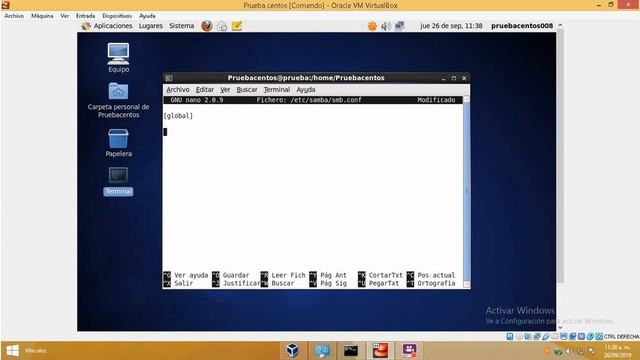
Task: Click the Windows taskbar clock
Action: point(619,351)
